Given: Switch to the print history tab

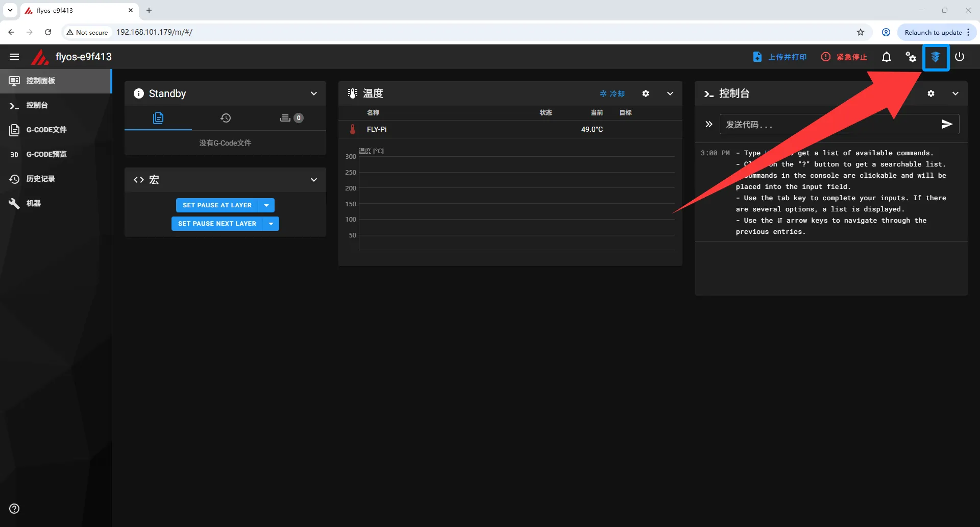Looking at the screenshot, I should pyautogui.click(x=226, y=118).
